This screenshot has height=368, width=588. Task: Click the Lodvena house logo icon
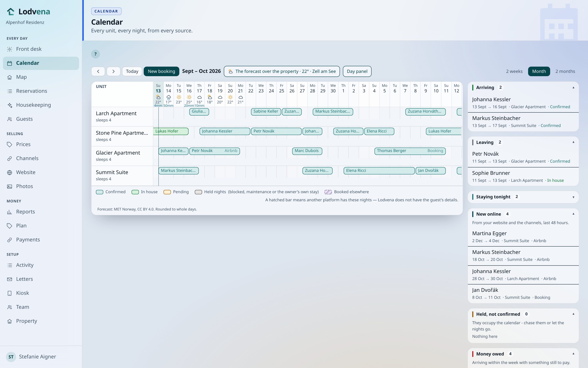pos(11,11)
